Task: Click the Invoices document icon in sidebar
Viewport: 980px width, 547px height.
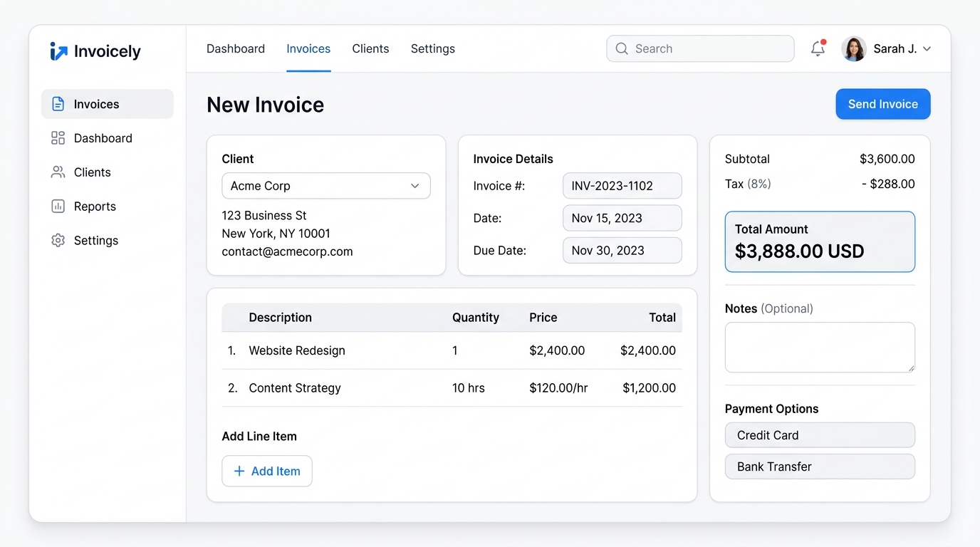Action: click(58, 104)
